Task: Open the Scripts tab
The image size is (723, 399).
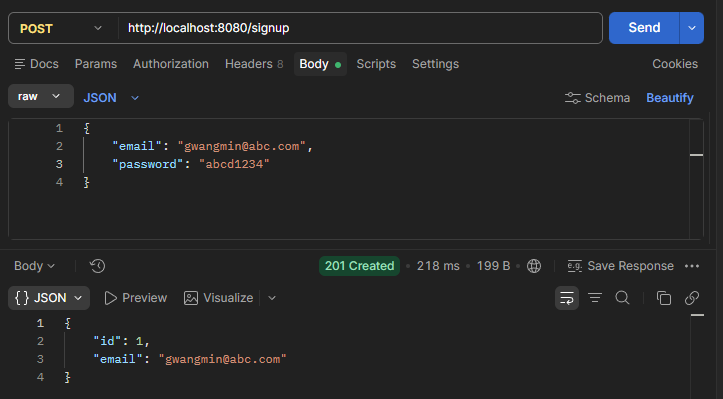Action: pyautogui.click(x=376, y=64)
